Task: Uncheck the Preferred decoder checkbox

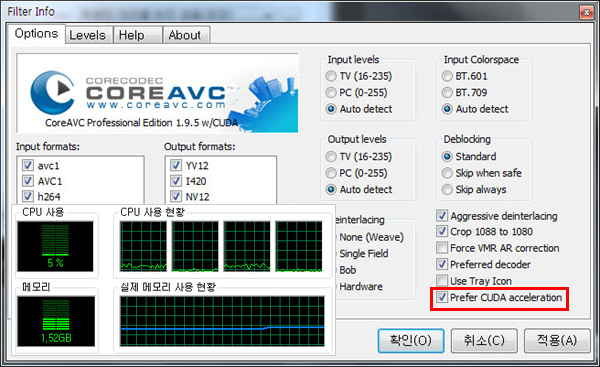Action: click(442, 264)
